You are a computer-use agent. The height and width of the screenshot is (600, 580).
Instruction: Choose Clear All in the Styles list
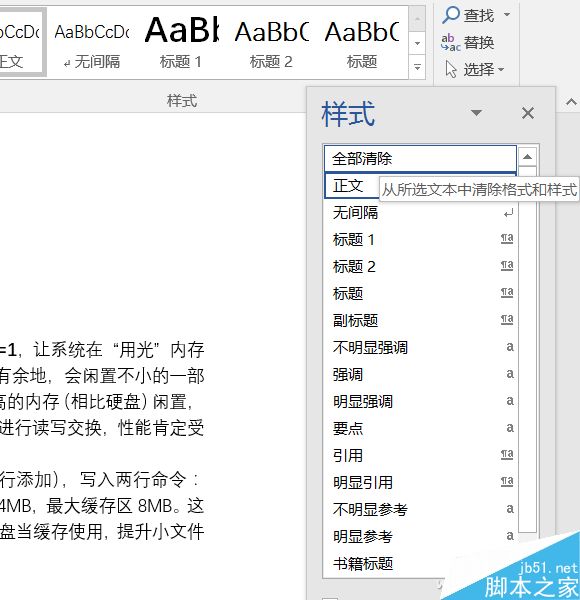click(x=420, y=158)
